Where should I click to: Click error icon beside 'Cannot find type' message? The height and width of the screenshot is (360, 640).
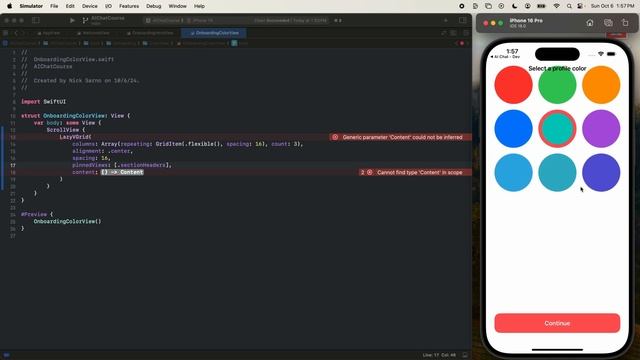pos(370,172)
